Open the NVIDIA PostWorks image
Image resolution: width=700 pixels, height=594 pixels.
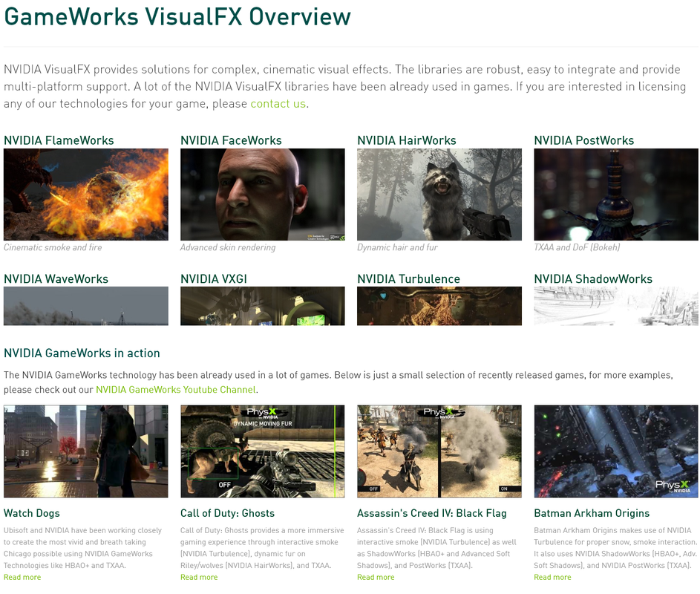pyautogui.click(x=616, y=194)
